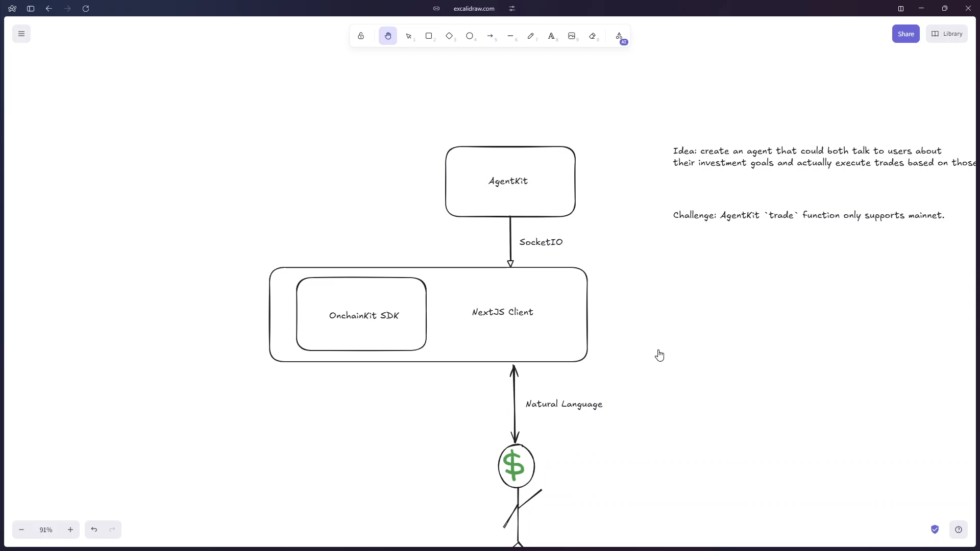Reset zoom by clicking 91%
The image size is (980, 551).
pos(46,530)
